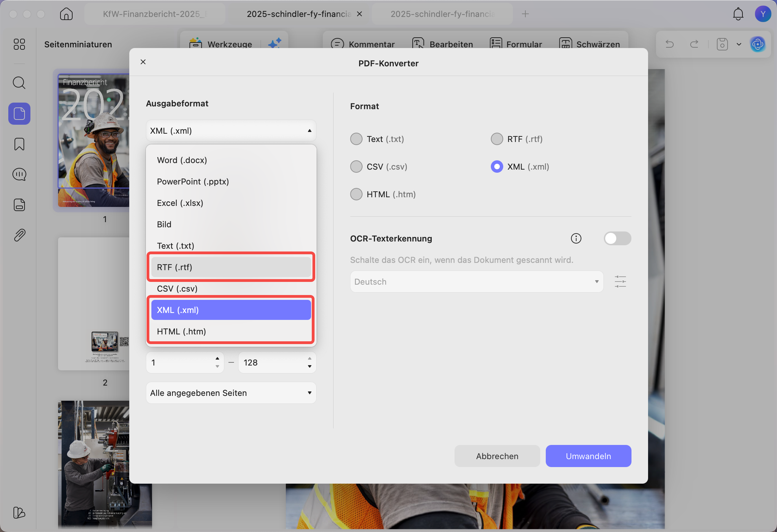Image resolution: width=777 pixels, height=532 pixels.
Task: Increase the start page value 1
Action: click(x=217, y=359)
